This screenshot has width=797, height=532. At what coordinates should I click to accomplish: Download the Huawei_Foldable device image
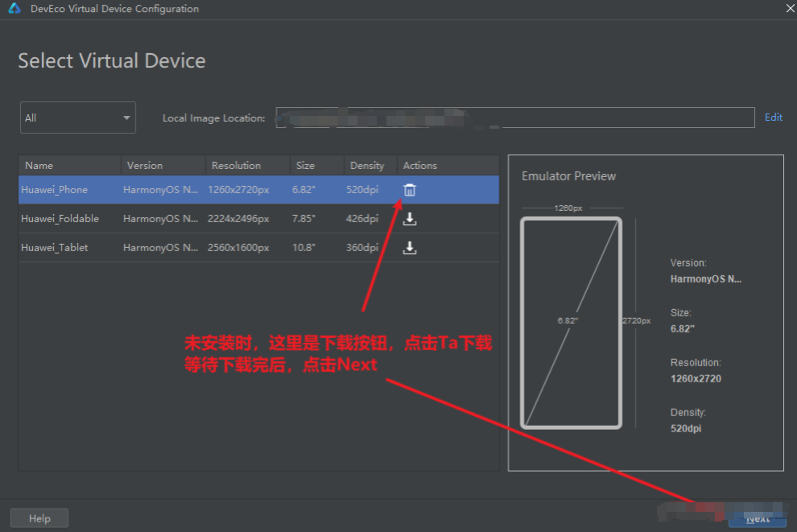point(410,219)
